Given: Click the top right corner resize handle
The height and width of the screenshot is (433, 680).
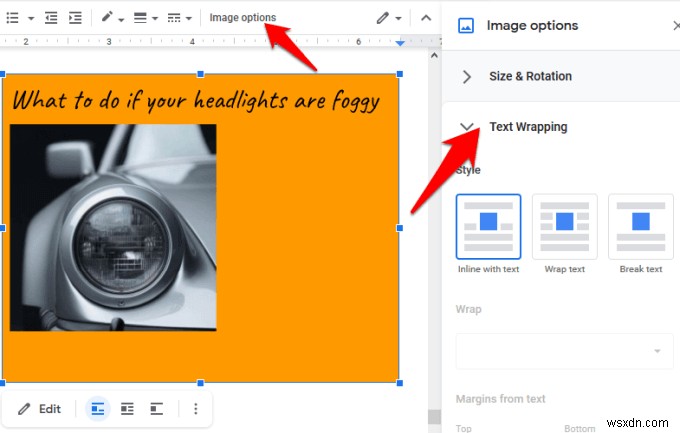Looking at the screenshot, I should click(399, 74).
